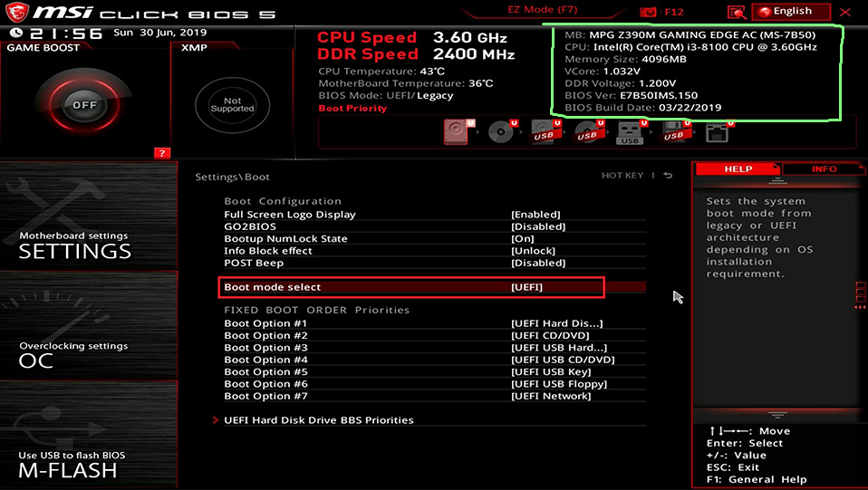Click the XMP Not Supported dial
The width and height of the screenshot is (868, 490).
click(x=233, y=105)
